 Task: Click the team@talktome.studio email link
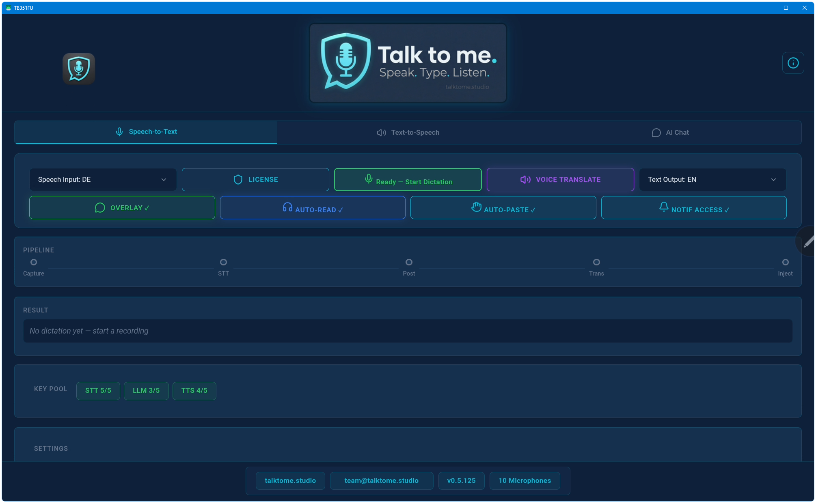pos(382,480)
